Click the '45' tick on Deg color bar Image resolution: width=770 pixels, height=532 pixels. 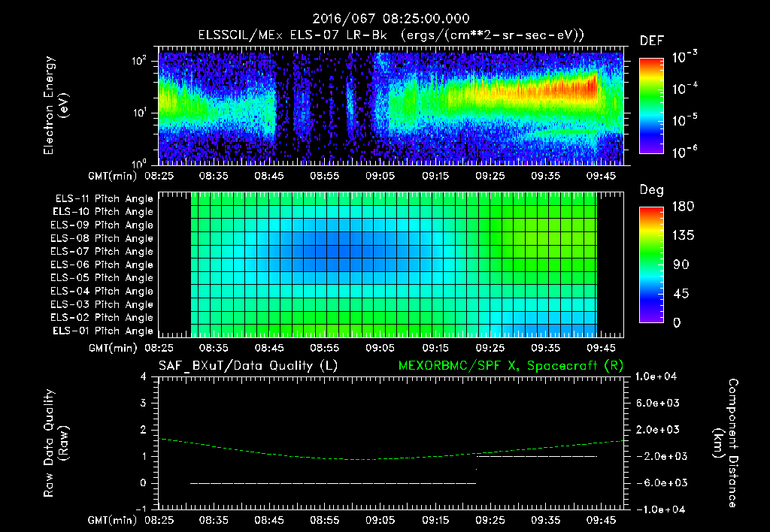click(x=681, y=294)
